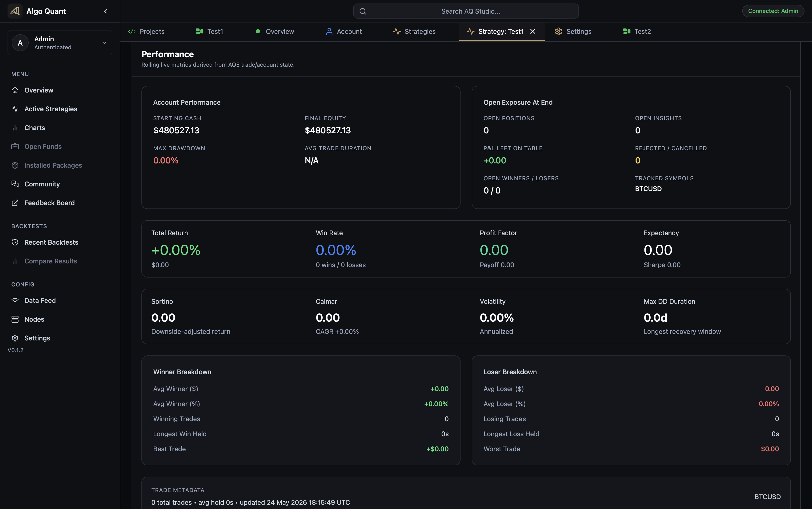Image resolution: width=812 pixels, height=509 pixels.
Task: Click the Settings gear icon in sidebar
Action: 15,338
